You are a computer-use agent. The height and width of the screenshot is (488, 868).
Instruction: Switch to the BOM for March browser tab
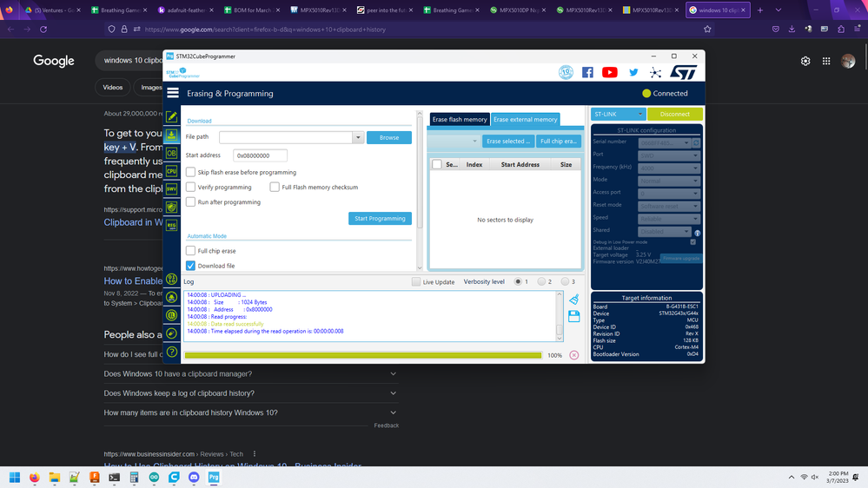(251, 10)
